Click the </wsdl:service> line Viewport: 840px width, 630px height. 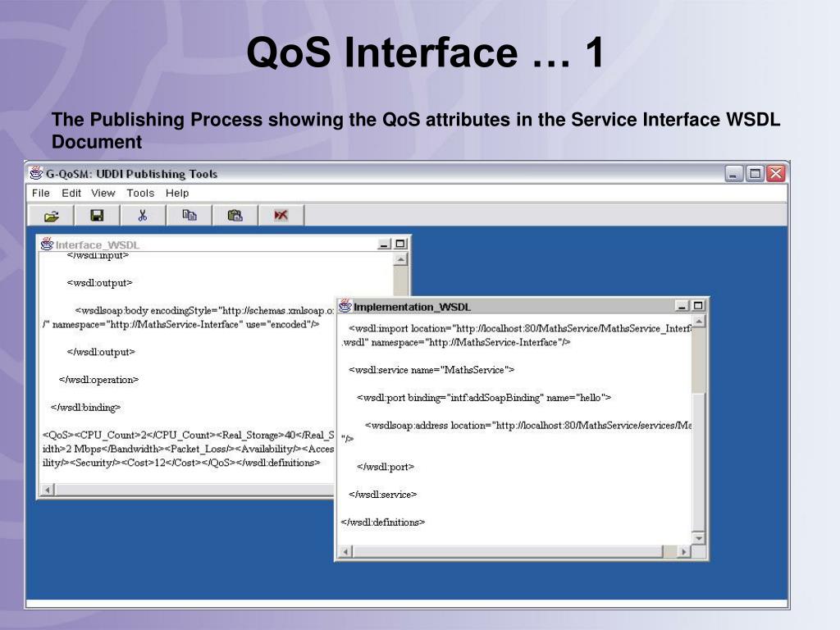coord(382,495)
